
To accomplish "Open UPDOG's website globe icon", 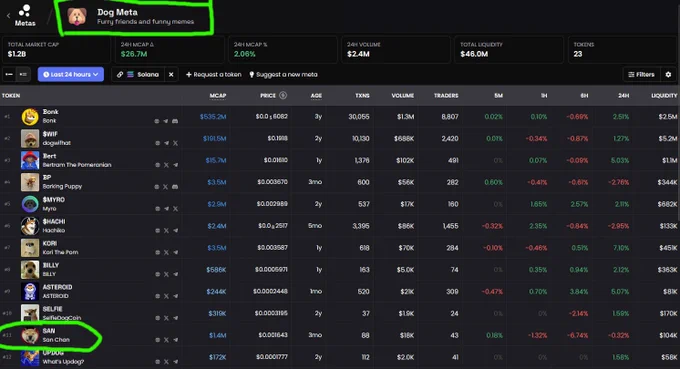I will point(157,362).
